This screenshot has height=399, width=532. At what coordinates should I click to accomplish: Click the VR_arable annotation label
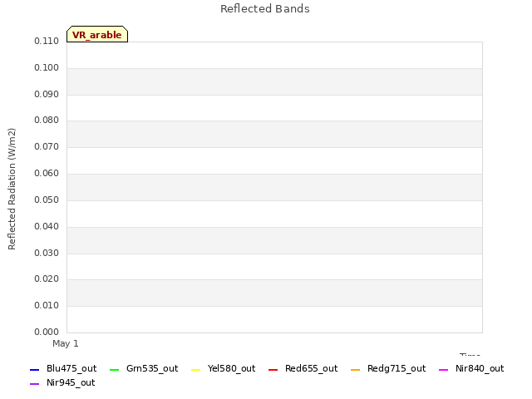click(97, 34)
